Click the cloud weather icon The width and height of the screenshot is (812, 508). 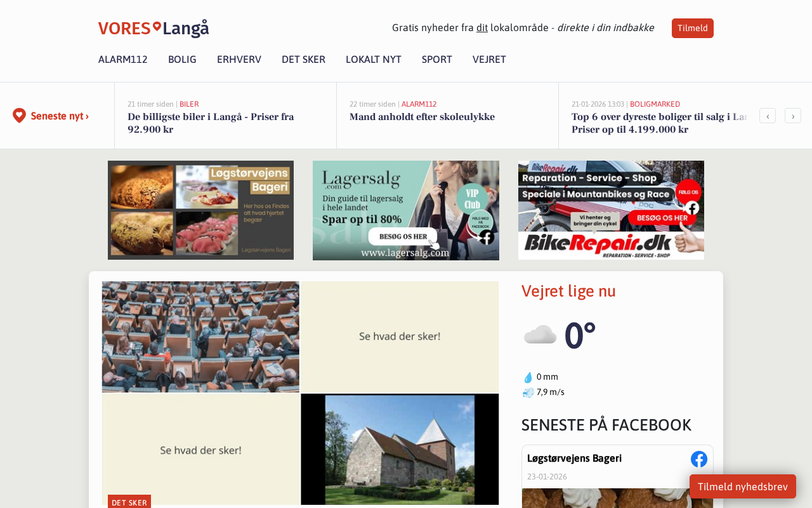click(540, 335)
